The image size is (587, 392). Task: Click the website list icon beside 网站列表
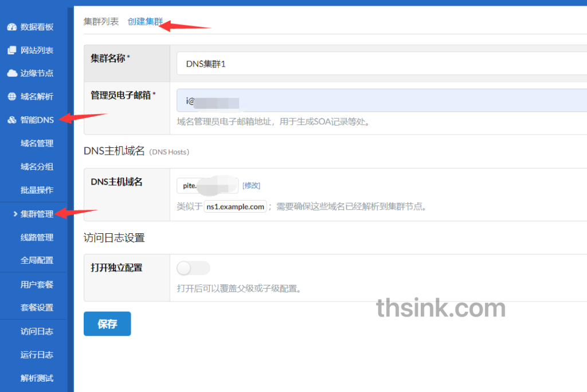click(x=12, y=50)
